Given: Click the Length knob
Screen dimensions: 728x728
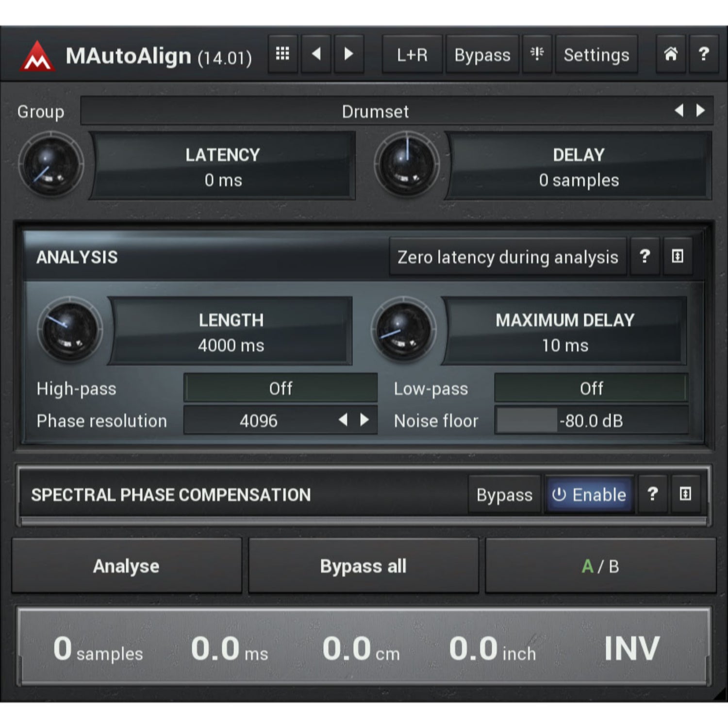Looking at the screenshot, I should click(x=69, y=330).
